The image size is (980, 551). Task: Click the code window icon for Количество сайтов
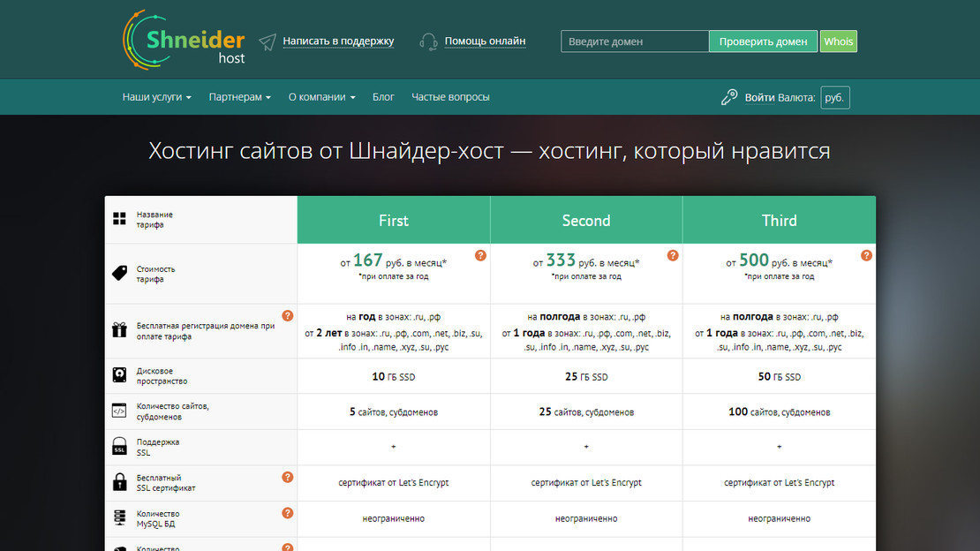[x=119, y=411]
